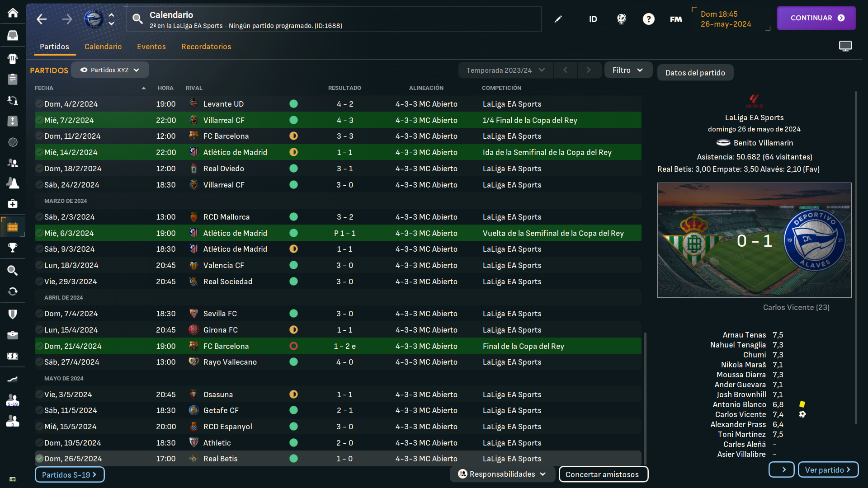Click the ID toolbar icon

593,19
